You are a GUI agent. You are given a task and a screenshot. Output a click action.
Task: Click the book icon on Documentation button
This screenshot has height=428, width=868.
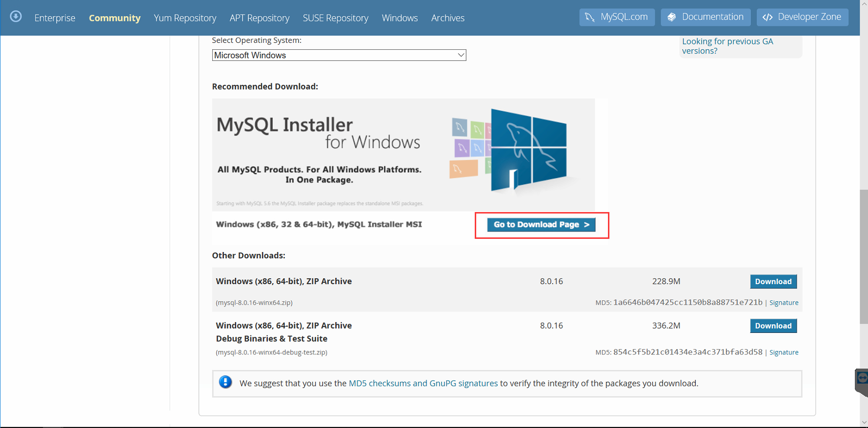point(672,17)
